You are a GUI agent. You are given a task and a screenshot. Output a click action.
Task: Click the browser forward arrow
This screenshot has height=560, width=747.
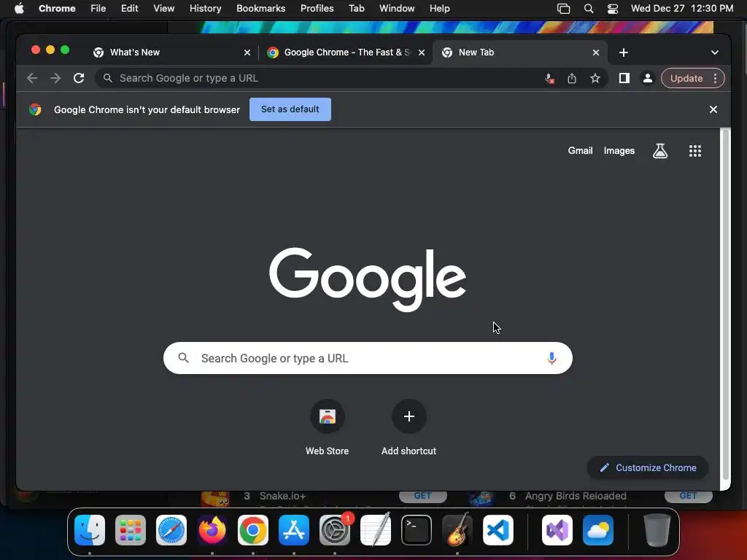tap(55, 78)
